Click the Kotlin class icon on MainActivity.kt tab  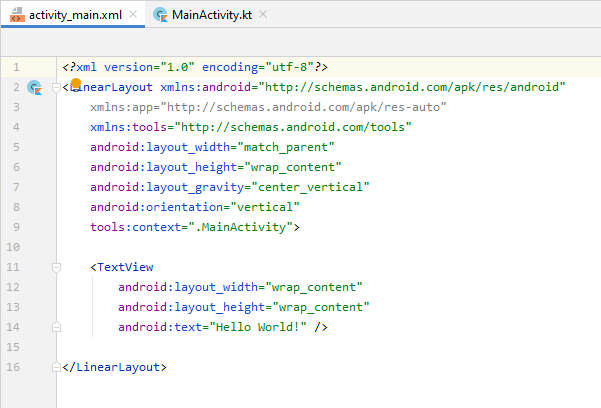tap(160, 15)
